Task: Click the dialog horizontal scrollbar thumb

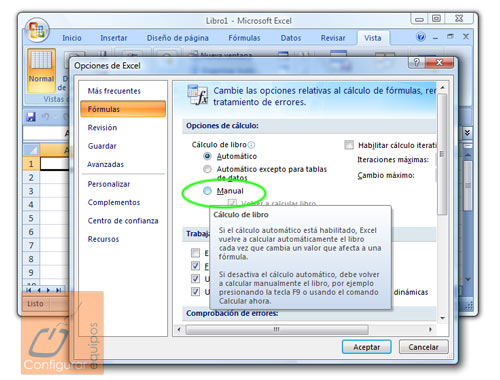Action: (x=277, y=330)
